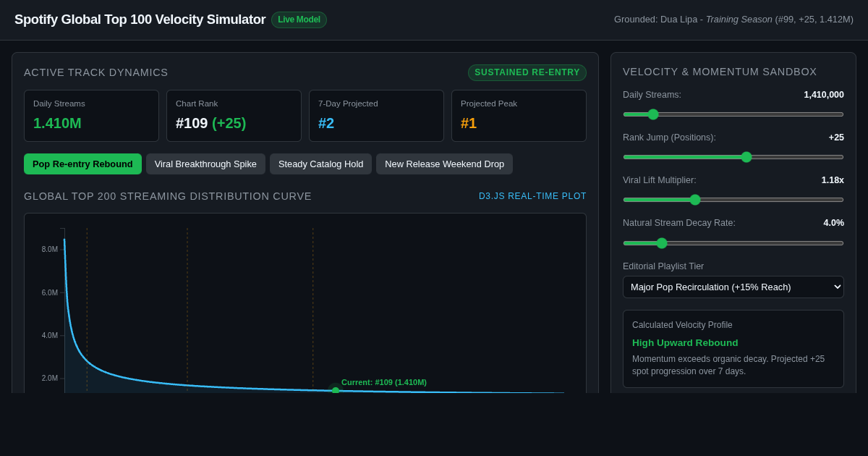
Task: Click the 4.0M y-axis tick label
Action: 50,335
